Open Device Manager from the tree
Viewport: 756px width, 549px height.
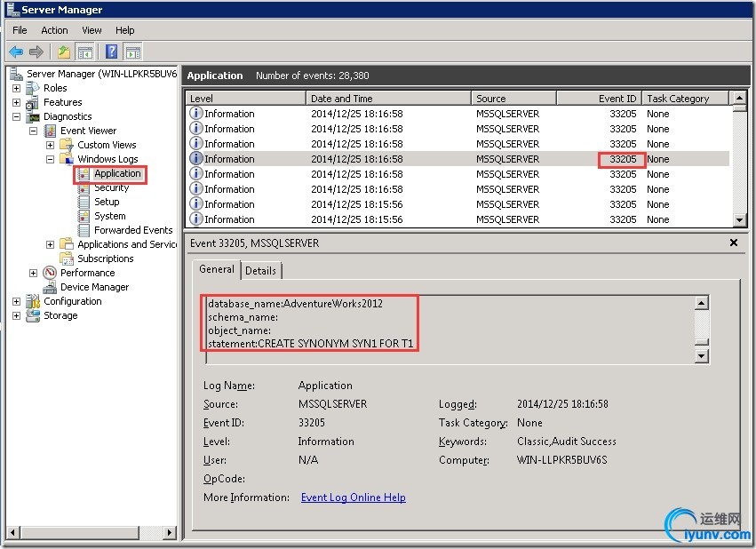pos(94,287)
